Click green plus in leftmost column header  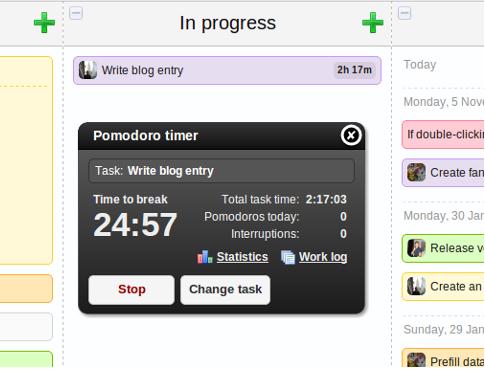pyautogui.click(x=44, y=23)
